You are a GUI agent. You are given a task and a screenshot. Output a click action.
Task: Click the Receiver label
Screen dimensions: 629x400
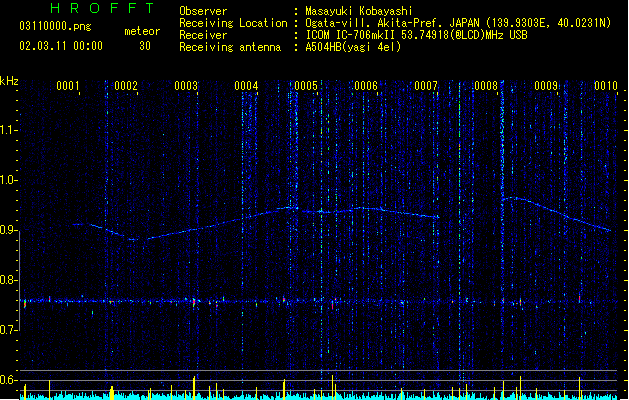(x=203, y=35)
